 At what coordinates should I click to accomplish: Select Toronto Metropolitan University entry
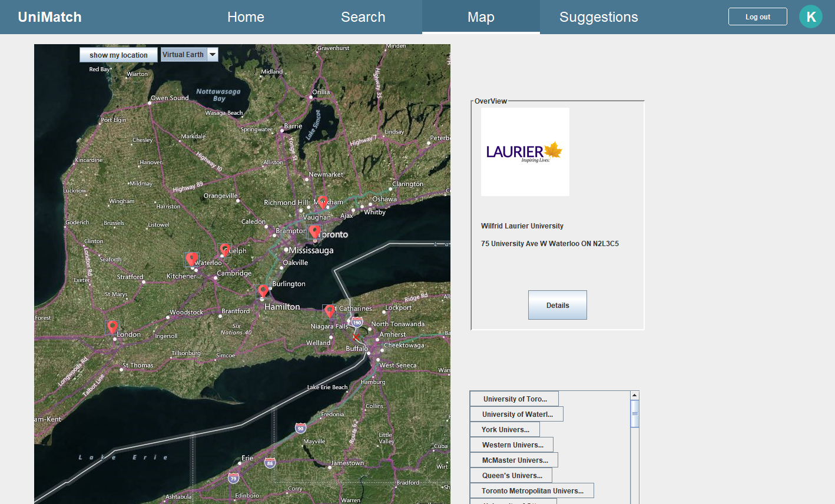click(x=532, y=490)
